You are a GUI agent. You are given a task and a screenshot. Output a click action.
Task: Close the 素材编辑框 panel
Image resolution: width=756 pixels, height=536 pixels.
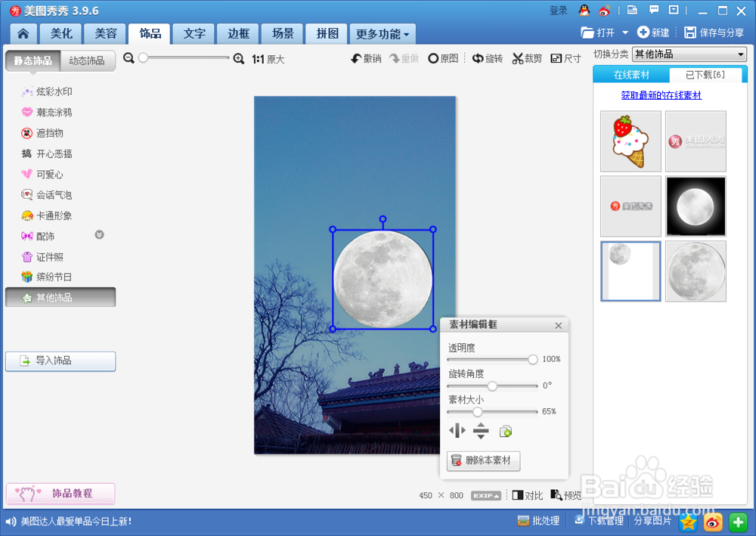pos(559,325)
